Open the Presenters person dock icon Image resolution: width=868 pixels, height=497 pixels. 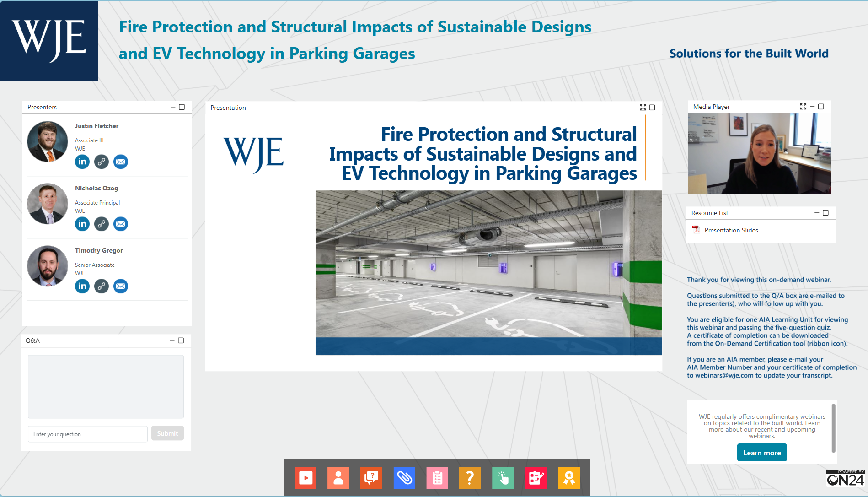pyautogui.click(x=338, y=478)
